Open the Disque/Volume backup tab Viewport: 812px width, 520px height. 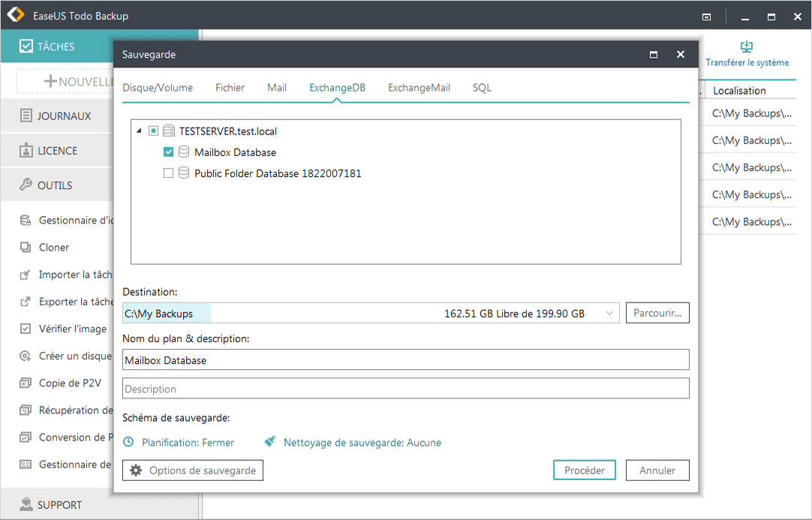click(x=158, y=87)
